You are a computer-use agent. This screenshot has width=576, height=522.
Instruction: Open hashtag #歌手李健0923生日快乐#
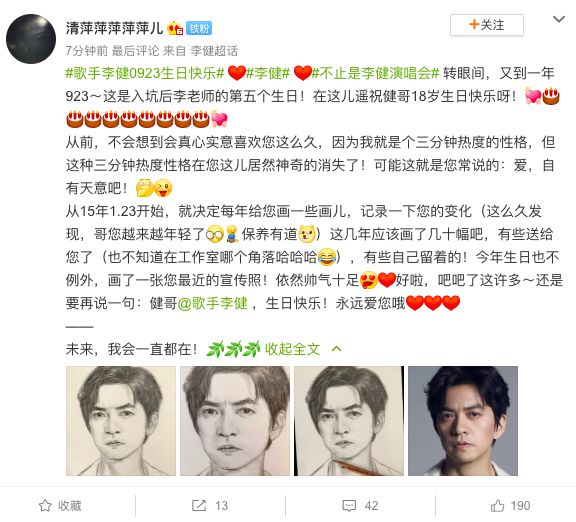tap(145, 73)
